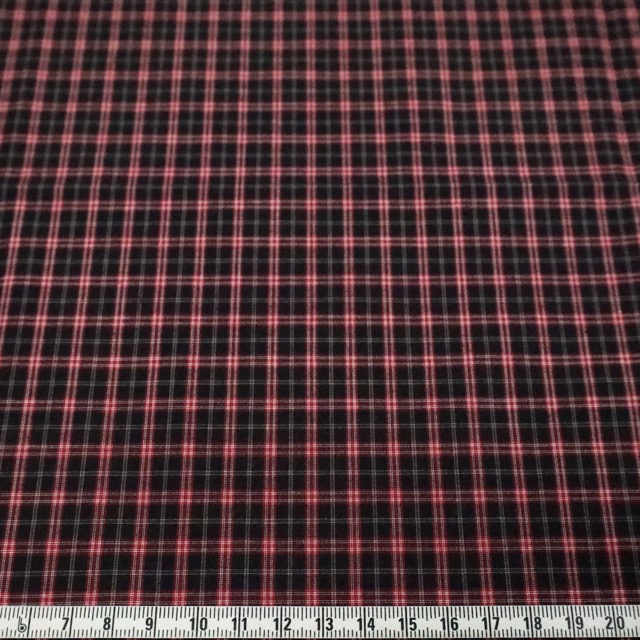Click the number 13 on the tape measure
640x640 pixels.
[x=327, y=622]
